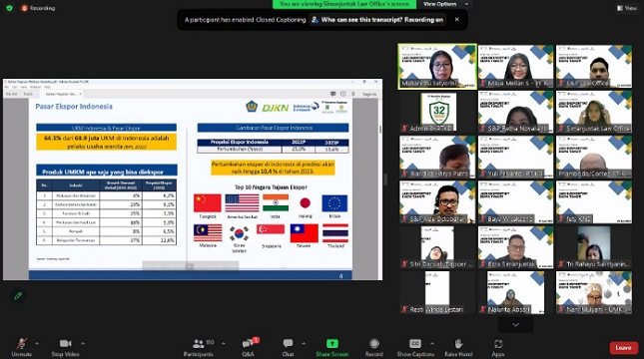Click the green annotation pencil icon
Image resolution: width=644 pixels, height=359 pixels.
pyautogui.click(x=18, y=296)
